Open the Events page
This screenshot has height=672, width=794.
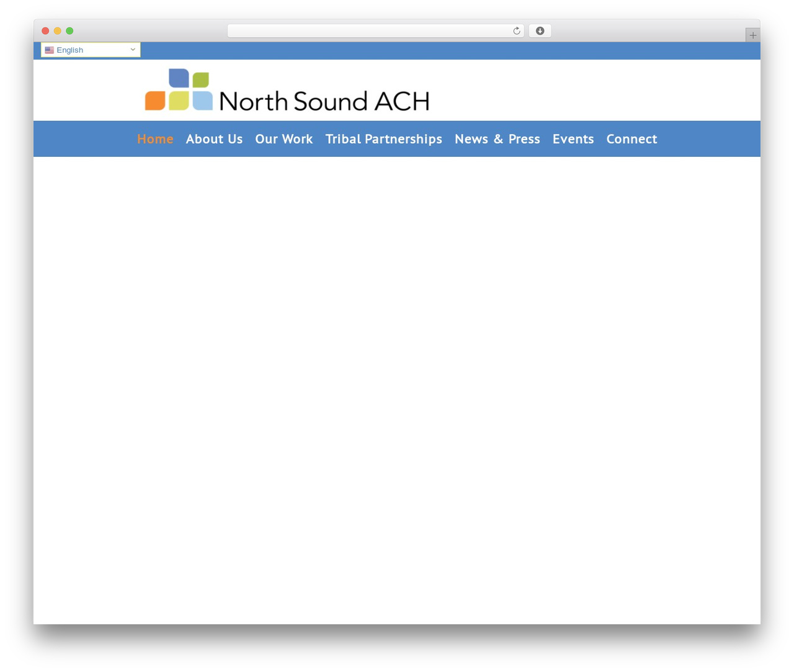coord(573,139)
